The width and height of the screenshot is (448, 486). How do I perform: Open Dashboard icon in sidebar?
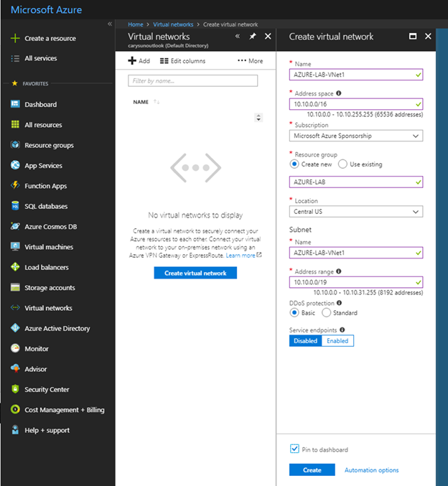(x=15, y=104)
